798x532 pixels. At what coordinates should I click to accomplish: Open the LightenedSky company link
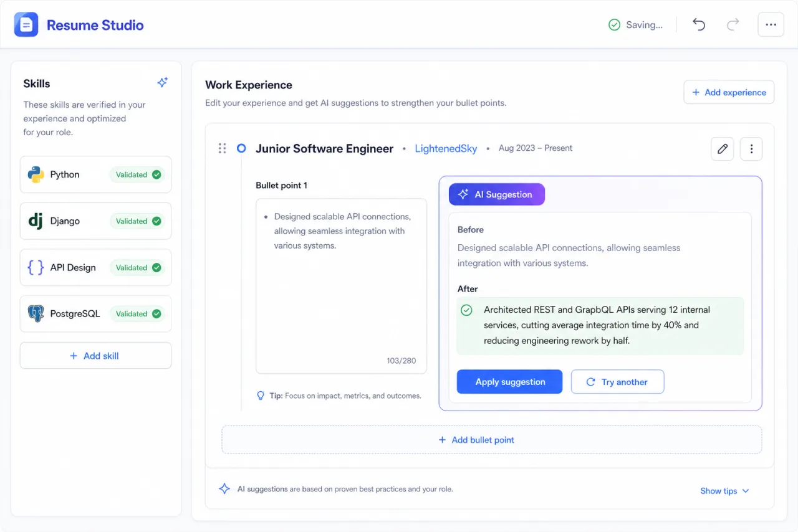point(446,148)
